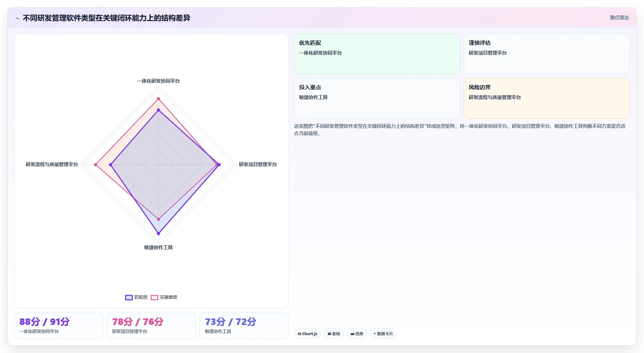Toggle the 匹配度 legend item
This screenshot has height=353, width=644.
click(x=137, y=297)
